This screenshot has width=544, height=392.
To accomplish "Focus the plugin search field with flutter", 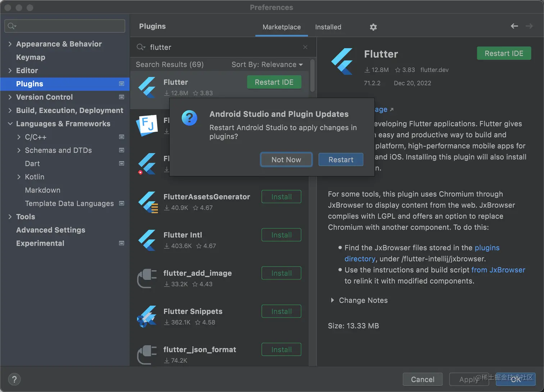I will click(x=223, y=47).
